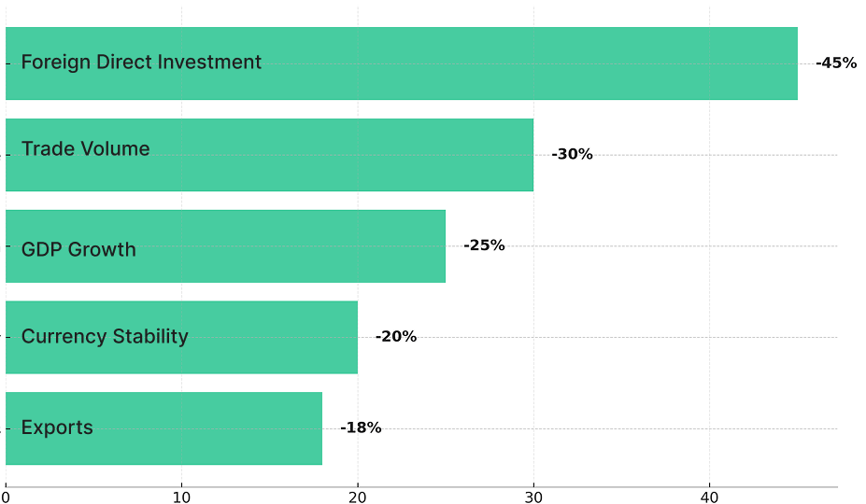This screenshot has width=866, height=504.
Task: Click the right end of the Exports bar
Action: pos(319,428)
